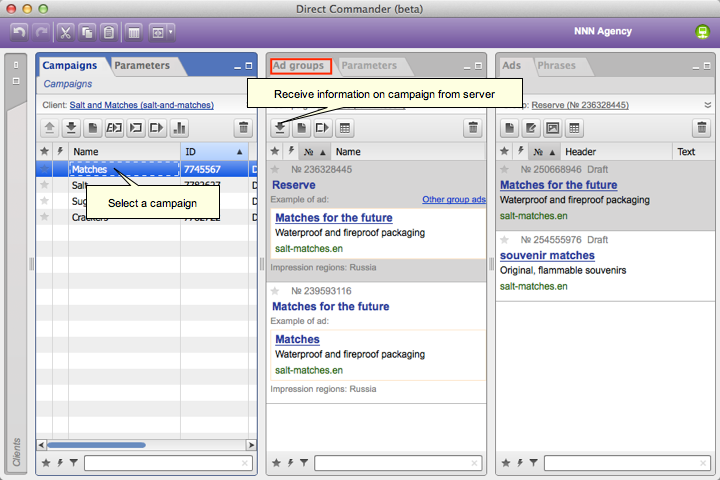Open the funnel filter in the Ads panel
This screenshot has width=720, height=480.
coord(534,463)
